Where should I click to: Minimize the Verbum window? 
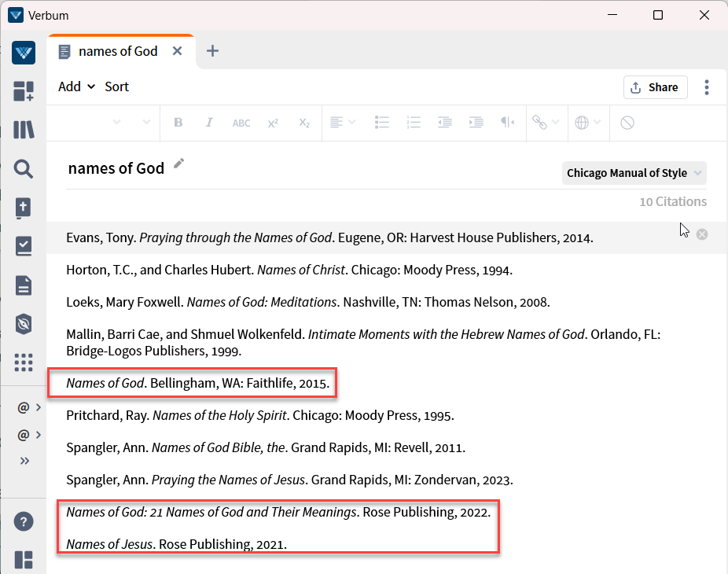(x=612, y=15)
